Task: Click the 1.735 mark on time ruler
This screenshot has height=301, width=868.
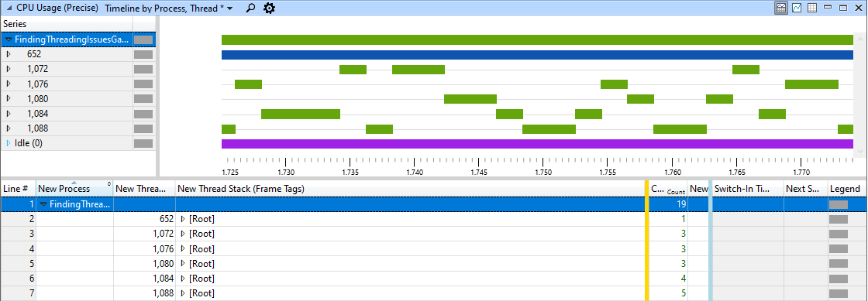Action: coord(350,173)
